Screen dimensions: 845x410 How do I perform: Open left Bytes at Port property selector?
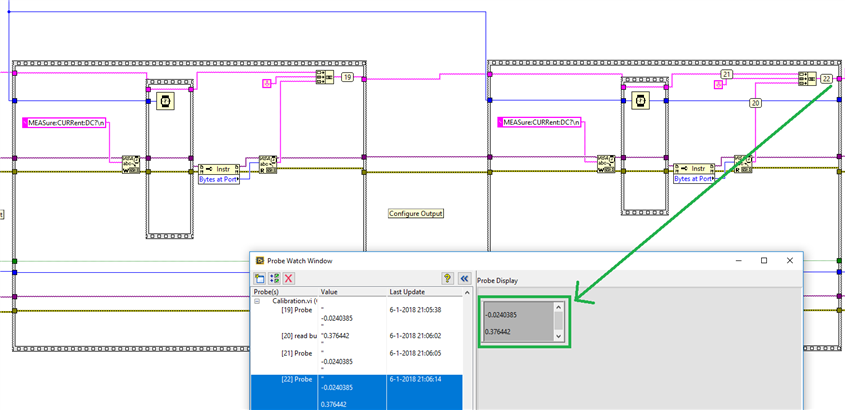point(218,179)
